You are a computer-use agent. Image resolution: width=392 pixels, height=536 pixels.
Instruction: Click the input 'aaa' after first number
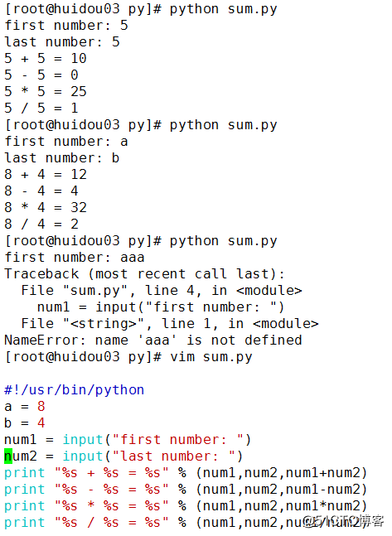[133, 258]
